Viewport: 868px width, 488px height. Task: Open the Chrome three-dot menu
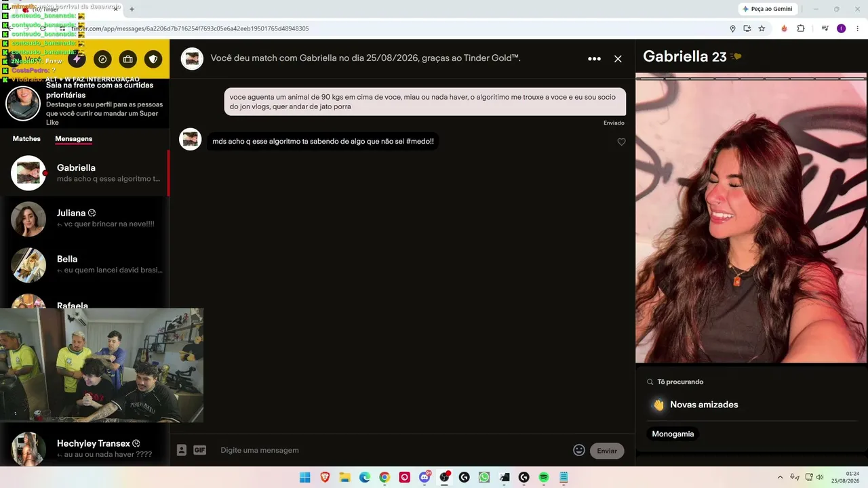(858, 28)
